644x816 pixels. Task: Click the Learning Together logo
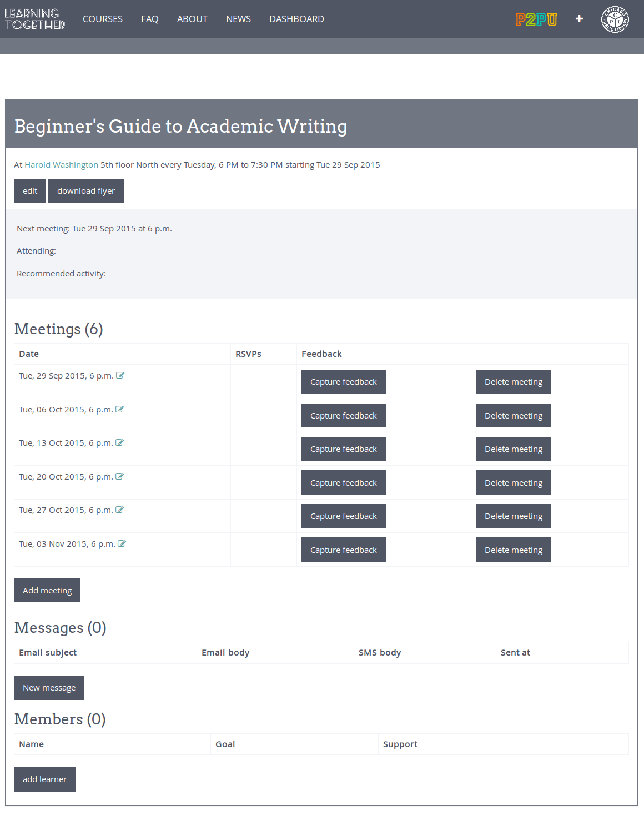(34, 19)
